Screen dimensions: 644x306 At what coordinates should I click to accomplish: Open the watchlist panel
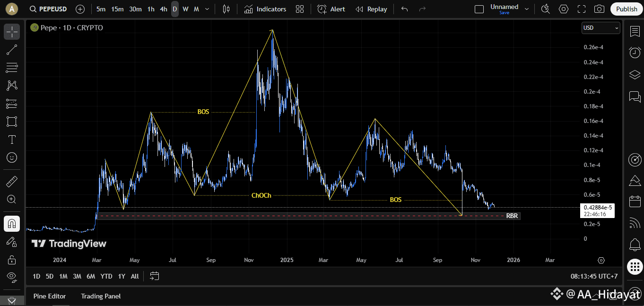[x=635, y=32]
